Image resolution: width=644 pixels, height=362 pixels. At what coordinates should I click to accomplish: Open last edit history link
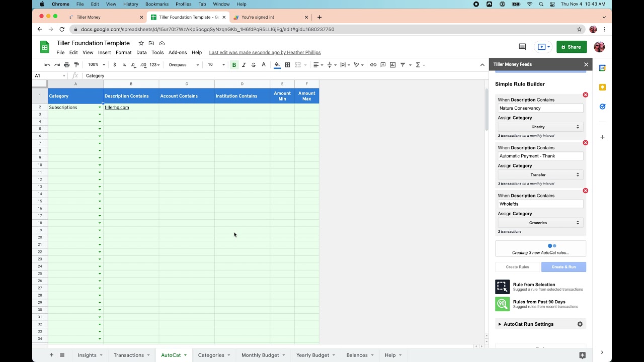pos(265,52)
